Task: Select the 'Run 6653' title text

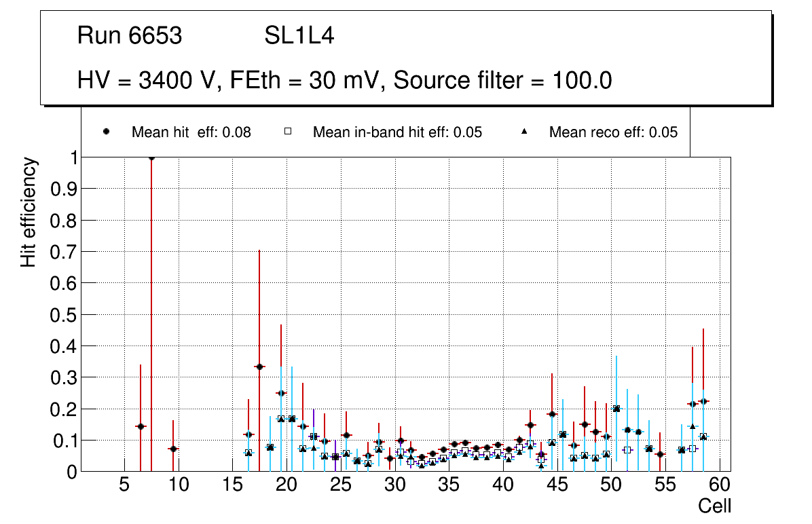Action: click(x=130, y=36)
